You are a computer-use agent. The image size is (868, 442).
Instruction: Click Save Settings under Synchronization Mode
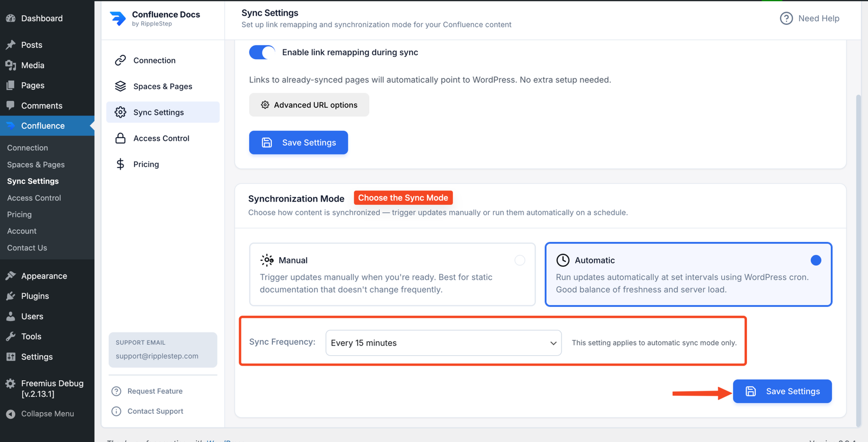coord(782,391)
